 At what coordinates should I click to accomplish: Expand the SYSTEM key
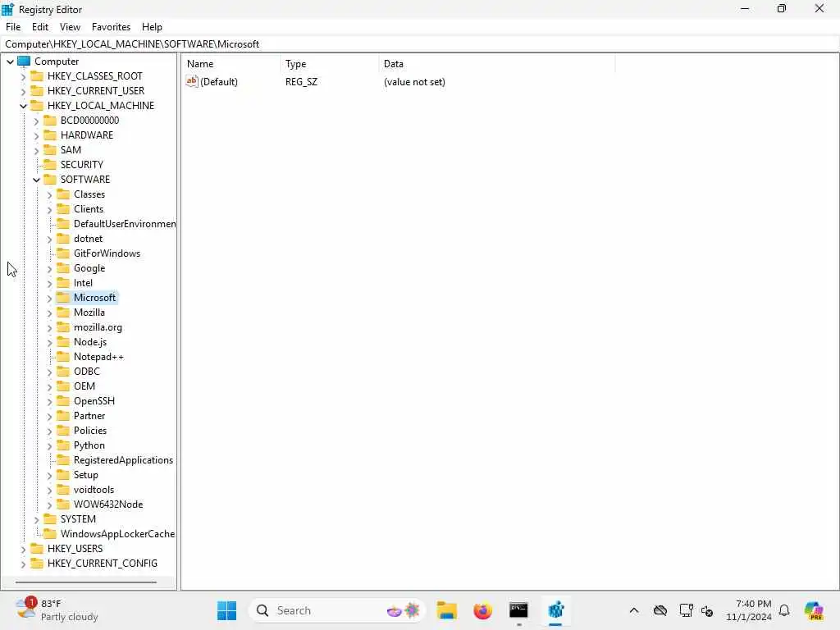tap(36, 519)
